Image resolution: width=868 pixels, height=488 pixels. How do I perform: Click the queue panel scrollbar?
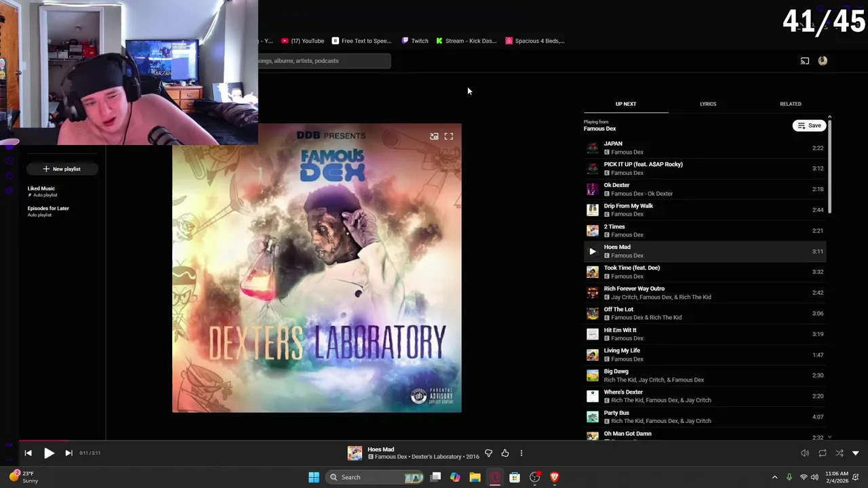[x=829, y=166]
